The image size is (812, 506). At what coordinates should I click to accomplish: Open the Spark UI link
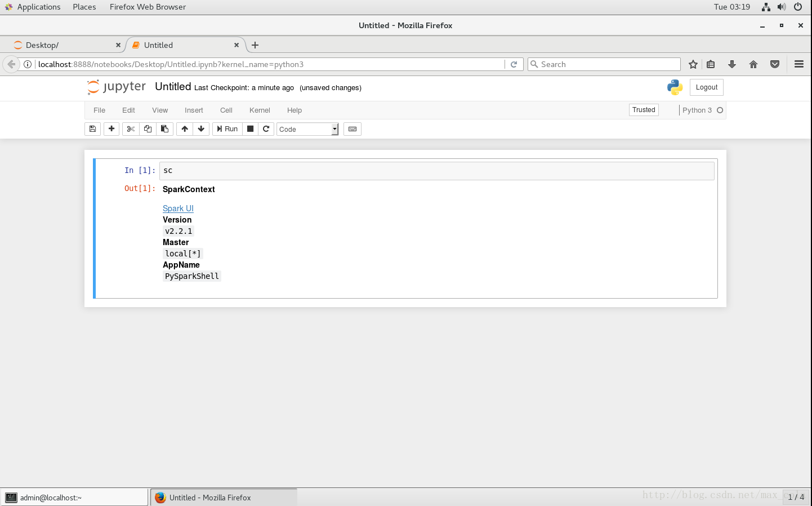pos(178,208)
